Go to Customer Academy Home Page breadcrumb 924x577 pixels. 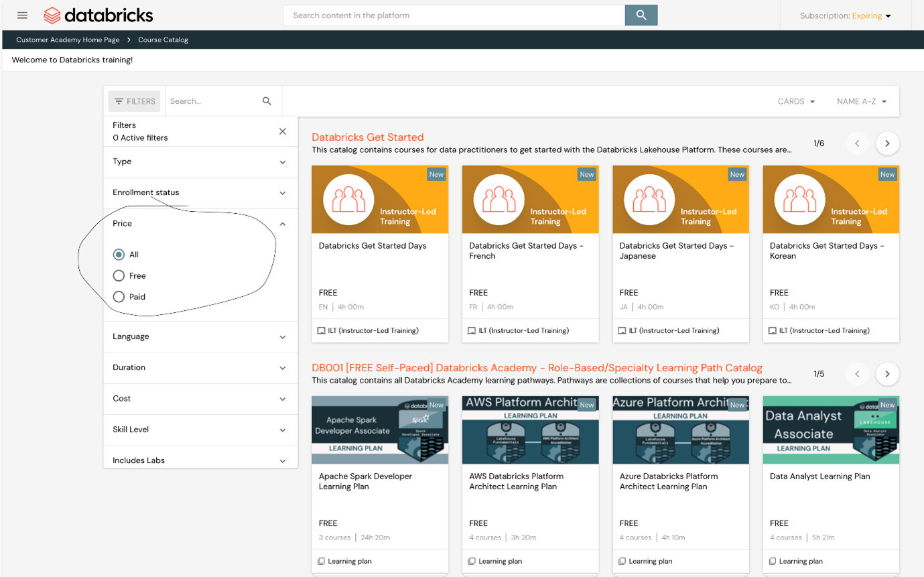click(68, 40)
